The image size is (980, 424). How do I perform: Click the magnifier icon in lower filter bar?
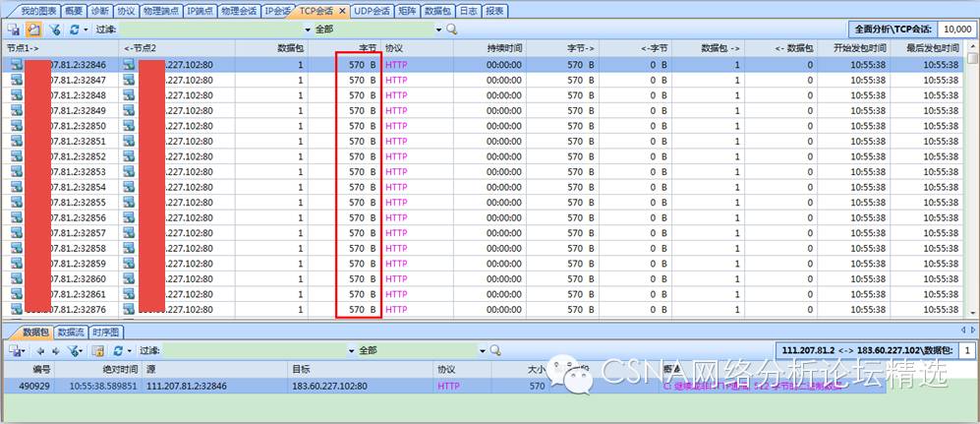pos(495,350)
